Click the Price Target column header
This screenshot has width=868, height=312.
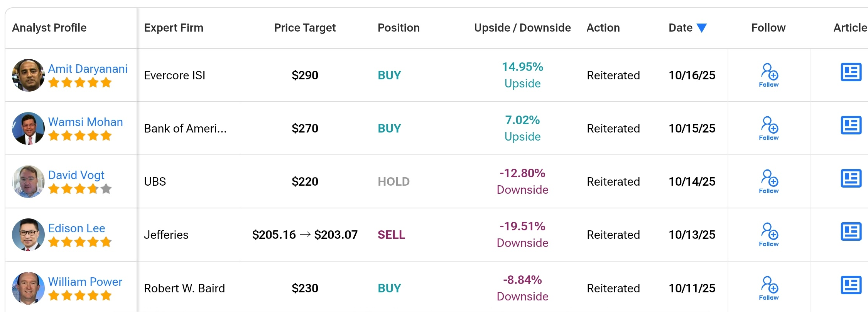(305, 28)
